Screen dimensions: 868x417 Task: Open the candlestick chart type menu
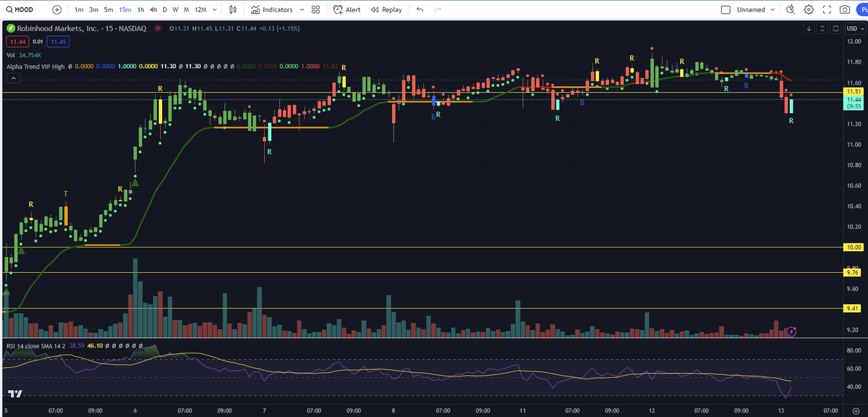pos(232,10)
